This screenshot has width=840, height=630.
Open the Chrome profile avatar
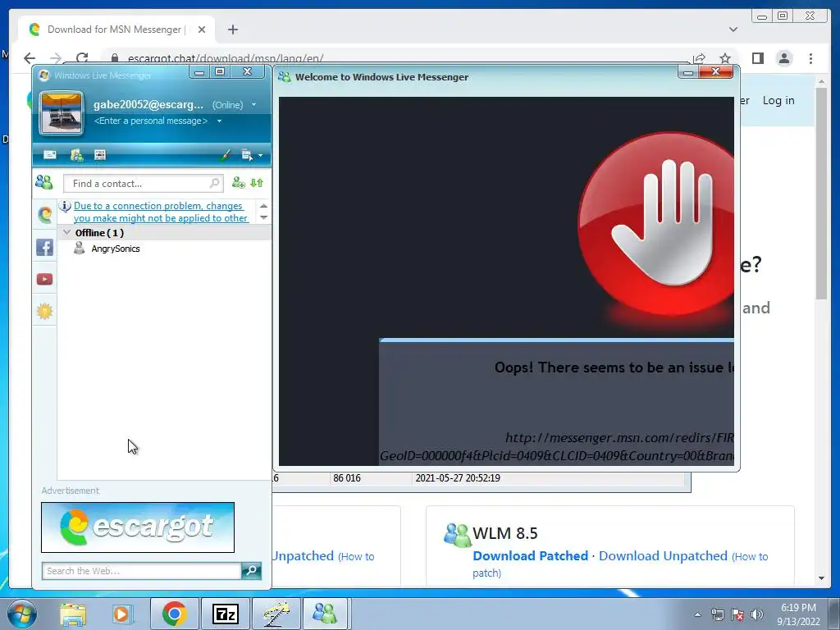coord(784,58)
